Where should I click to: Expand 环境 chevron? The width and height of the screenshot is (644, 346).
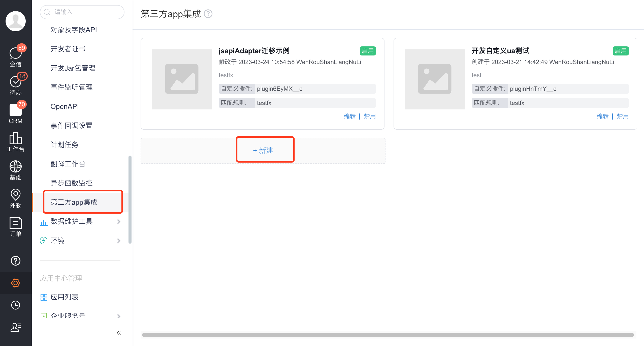click(x=119, y=241)
